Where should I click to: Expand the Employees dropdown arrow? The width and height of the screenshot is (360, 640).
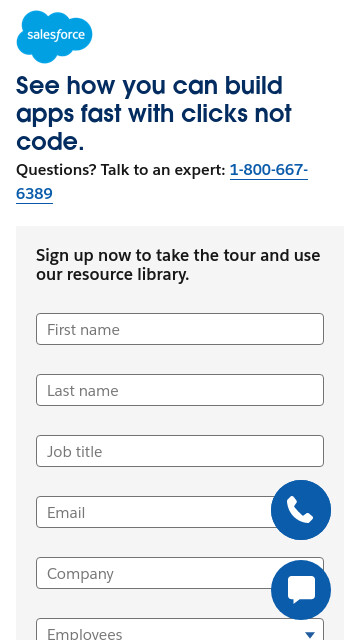tap(310, 634)
